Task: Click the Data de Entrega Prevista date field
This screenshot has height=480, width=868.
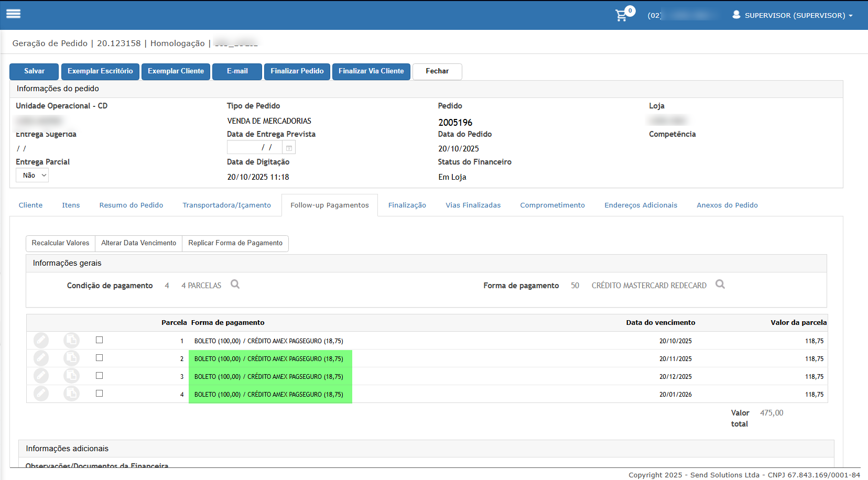Action: click(255, 148)
